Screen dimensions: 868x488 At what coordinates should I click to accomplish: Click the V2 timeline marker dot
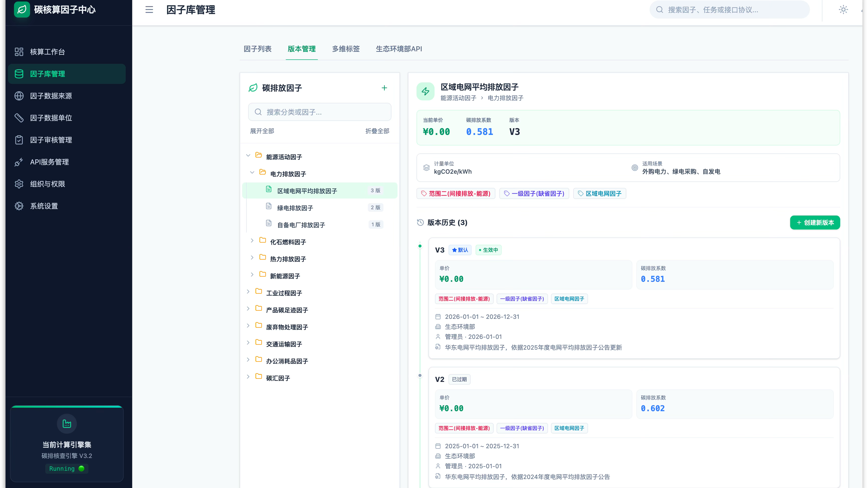point(420,375)
